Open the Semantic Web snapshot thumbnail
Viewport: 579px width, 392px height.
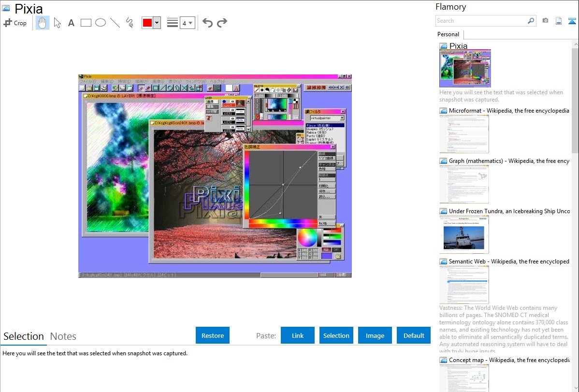coord(464,285)
